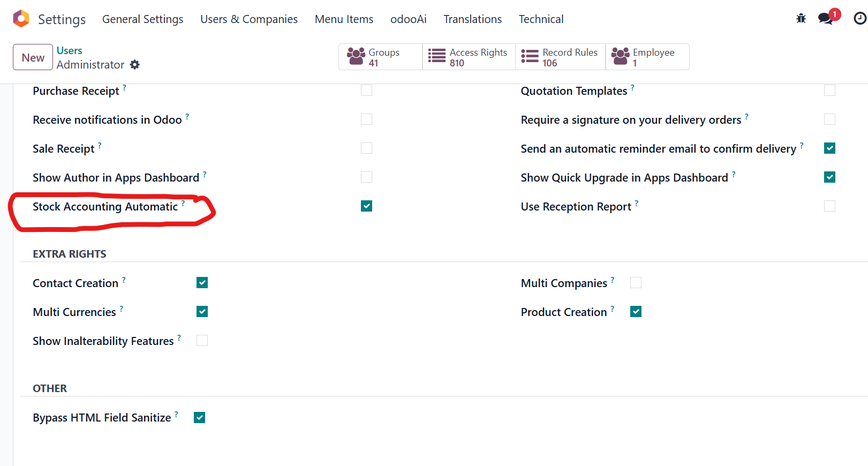Click the Odoo Settings app logo

(21, 19)
